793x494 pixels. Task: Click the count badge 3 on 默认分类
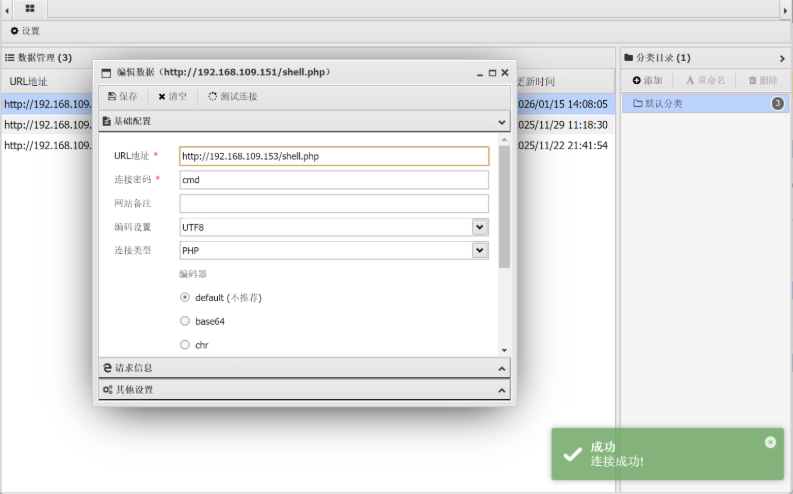(x=777, y=104)
